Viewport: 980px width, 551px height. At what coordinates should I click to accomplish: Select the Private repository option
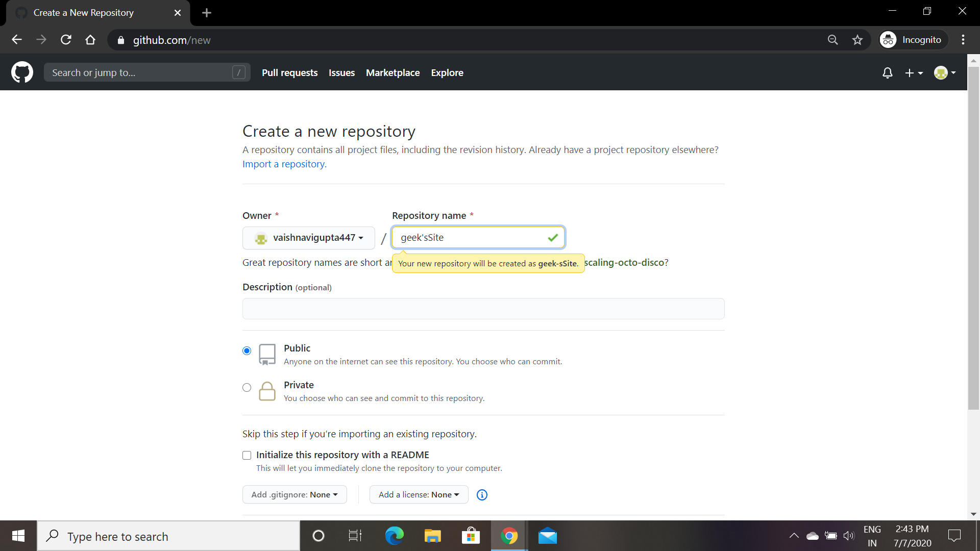(247, 387)
